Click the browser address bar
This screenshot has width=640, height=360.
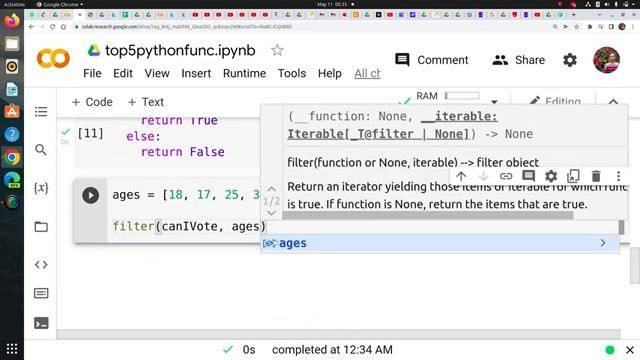pyautogui.click(x=310, y=27)
